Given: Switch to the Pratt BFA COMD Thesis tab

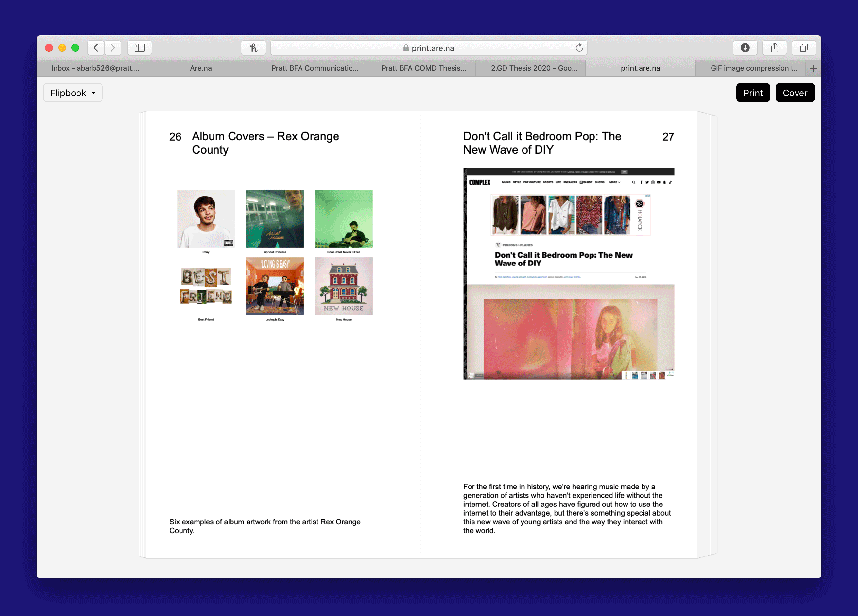Looking at the screenshot, I should 421,68.
